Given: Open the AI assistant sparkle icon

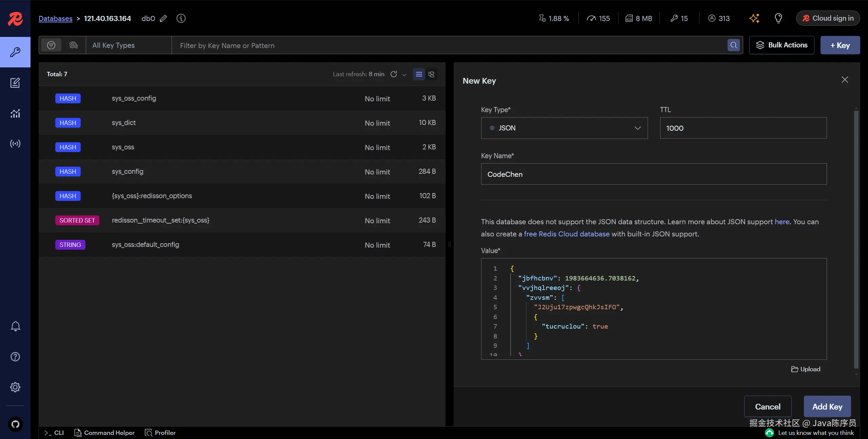Looking at the screenshot, I should point(754,18).
